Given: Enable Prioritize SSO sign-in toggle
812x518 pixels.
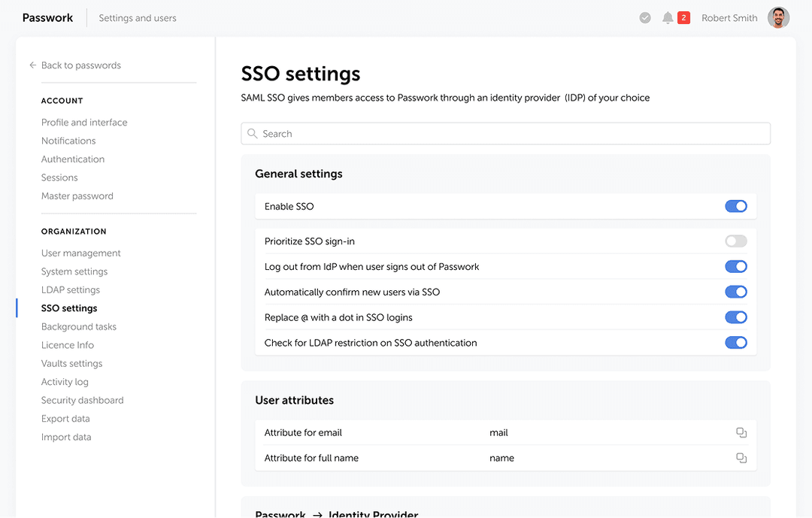Looking at the screenshot, I should [x=736, y=241].
